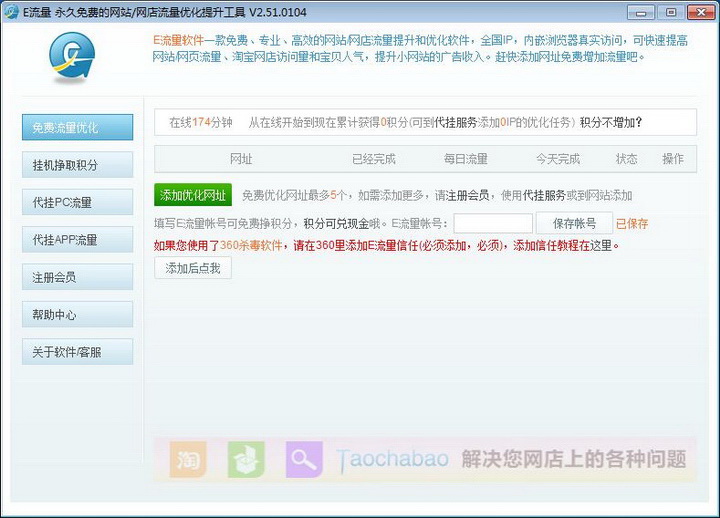The width and height of the screenshot is (720, 518).
Task: Switch to 代挂PC流量
Action: pos(78,202)
